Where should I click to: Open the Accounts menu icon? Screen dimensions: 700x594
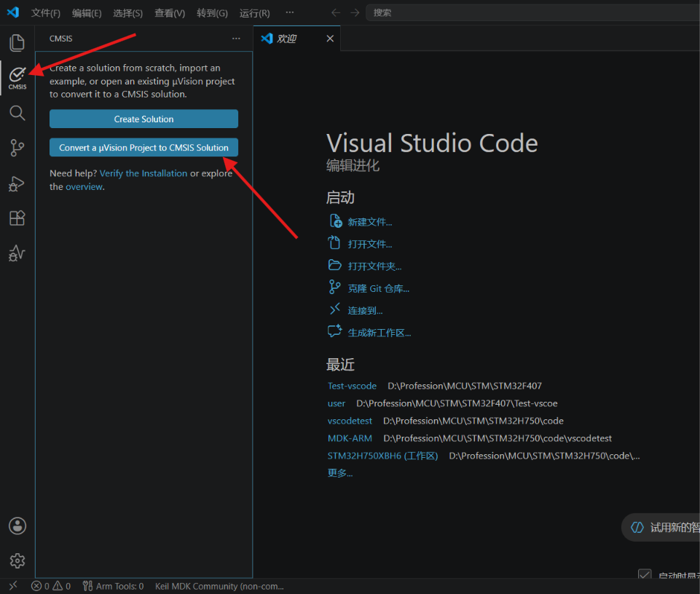17,526
